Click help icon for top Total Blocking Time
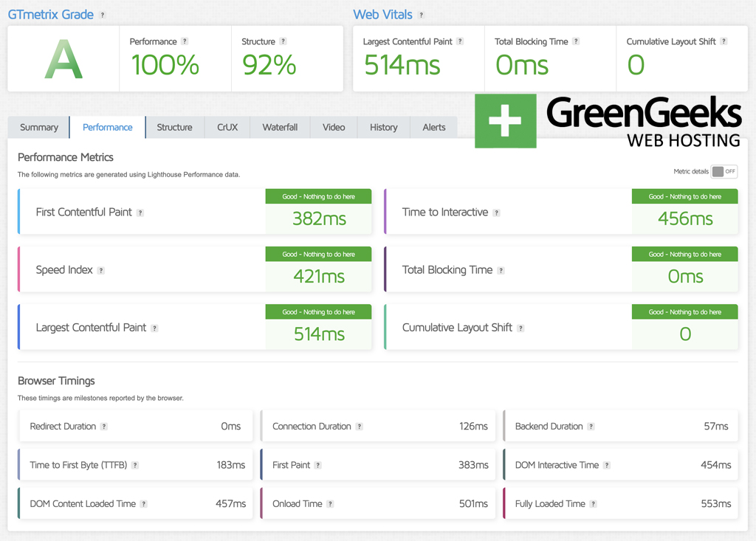756x541 pixels. 576,41
